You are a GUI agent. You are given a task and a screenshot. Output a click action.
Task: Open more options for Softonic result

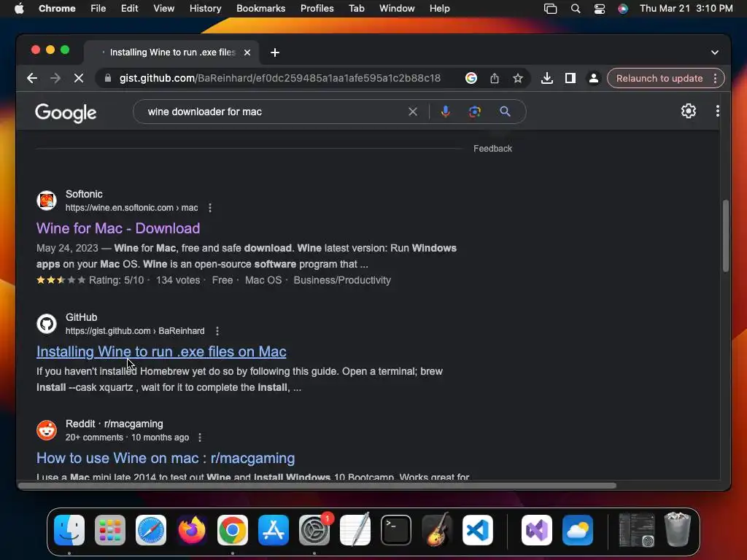(210, 208)
